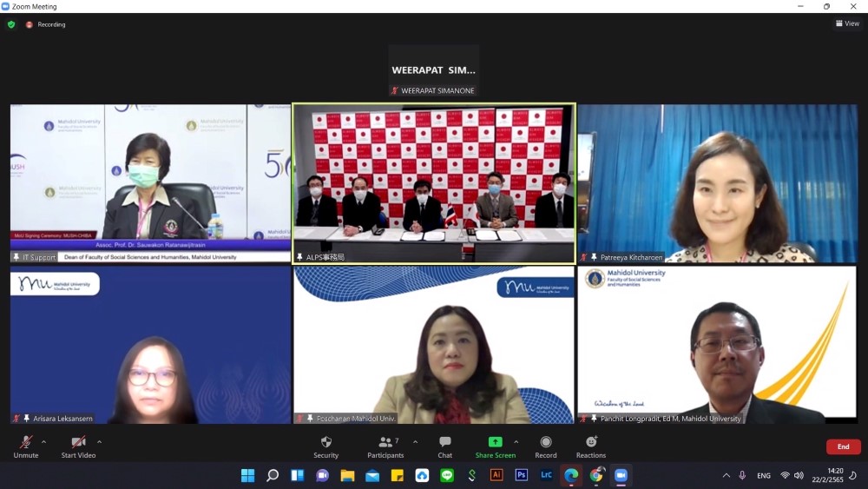The width and height of the screenshot is (868, 489).
Task: Toggle Start Video camera on
Action: [x=78, y=443]
